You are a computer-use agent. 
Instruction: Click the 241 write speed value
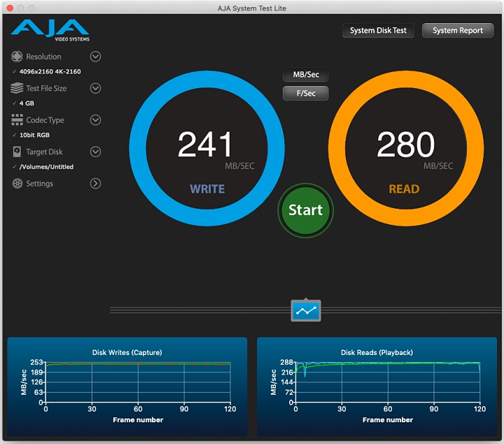205,144
